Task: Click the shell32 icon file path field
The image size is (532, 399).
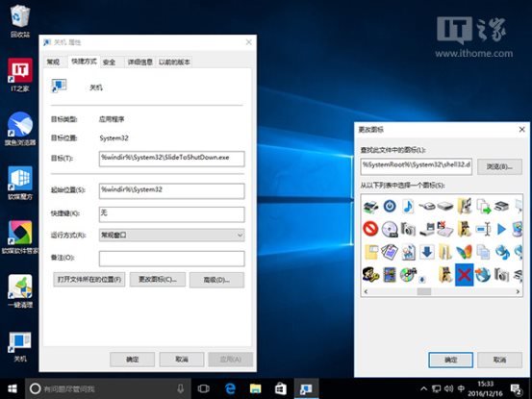Action: (416, 166)
